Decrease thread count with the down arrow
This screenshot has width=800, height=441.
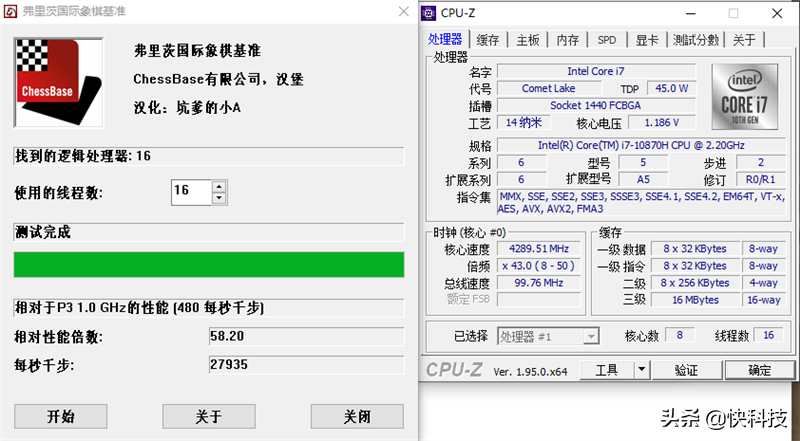pyautogui.click(x=219, y=198)
